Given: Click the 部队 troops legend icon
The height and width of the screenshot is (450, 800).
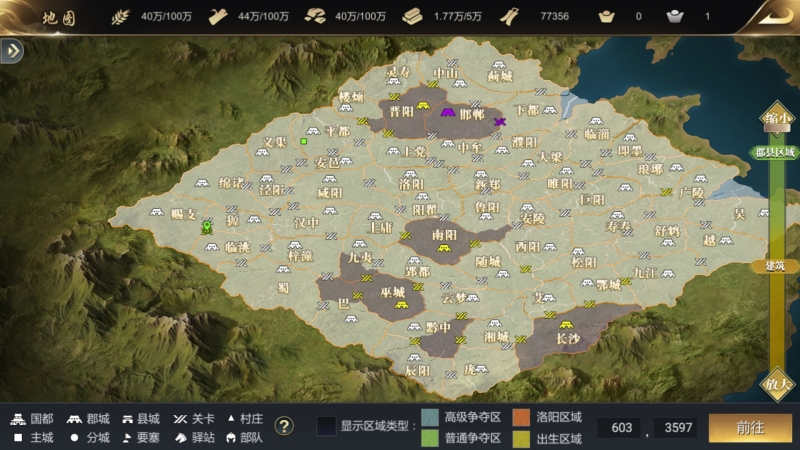Looking at the screenshot, I should (231, 438).
